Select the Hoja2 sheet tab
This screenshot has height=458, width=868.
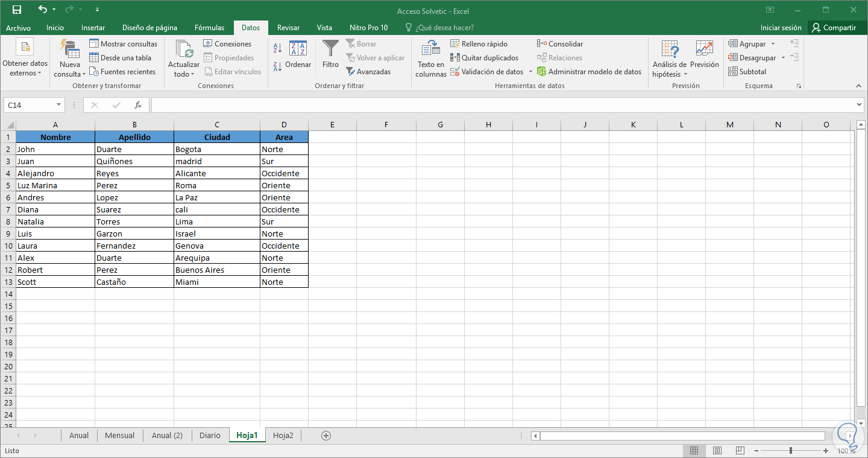pos(283,435)
